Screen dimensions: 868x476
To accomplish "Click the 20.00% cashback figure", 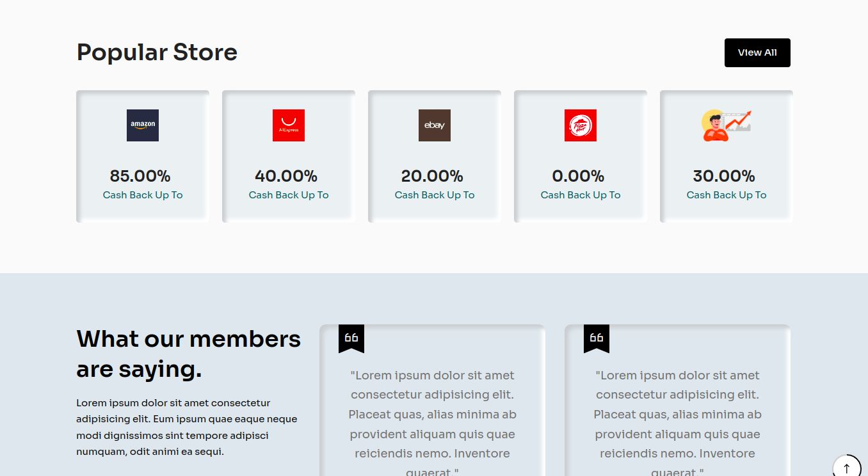I will tap(432, 176).
